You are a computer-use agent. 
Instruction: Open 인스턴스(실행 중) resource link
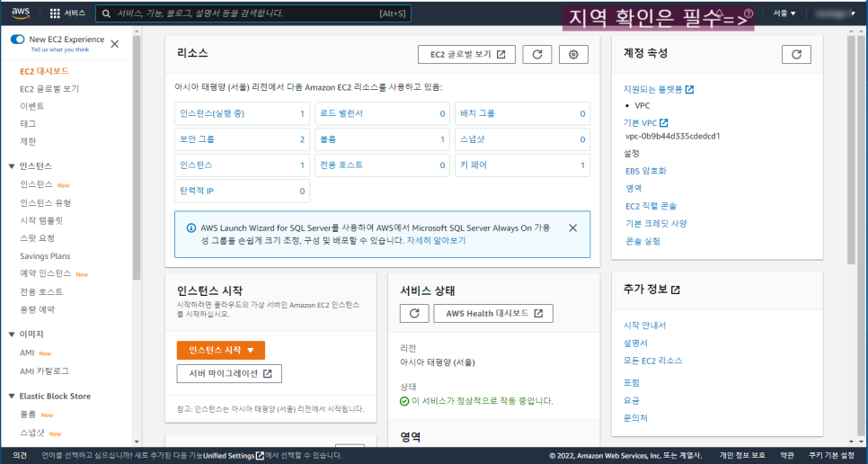coord(211,113)
